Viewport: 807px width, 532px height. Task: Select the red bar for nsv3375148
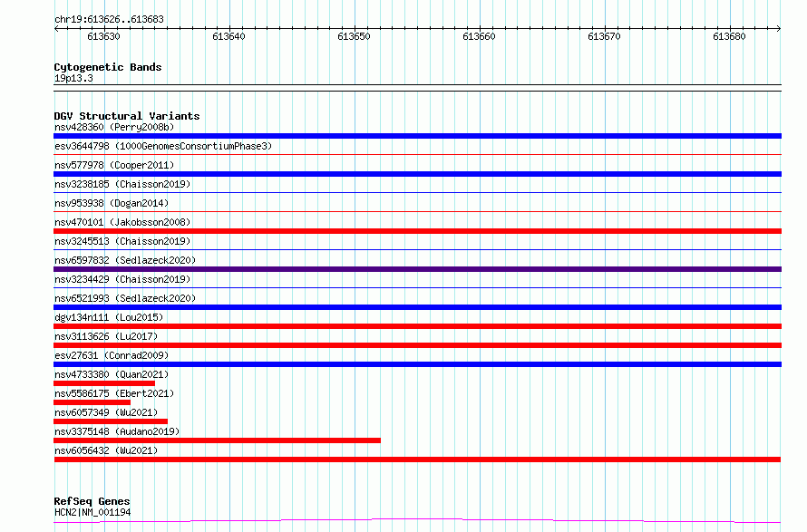(x=218, y=440)
